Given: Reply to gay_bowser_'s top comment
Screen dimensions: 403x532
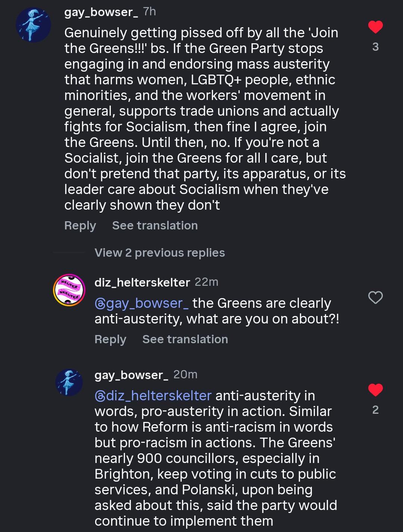Looking at the screenshot, I should pyautogui.click(x=80, y=225).
